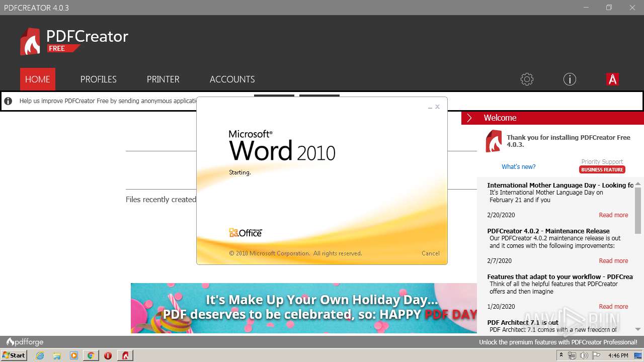Open the Windows Start menu
The image size is (644, 362).
[x=14, y=355]
